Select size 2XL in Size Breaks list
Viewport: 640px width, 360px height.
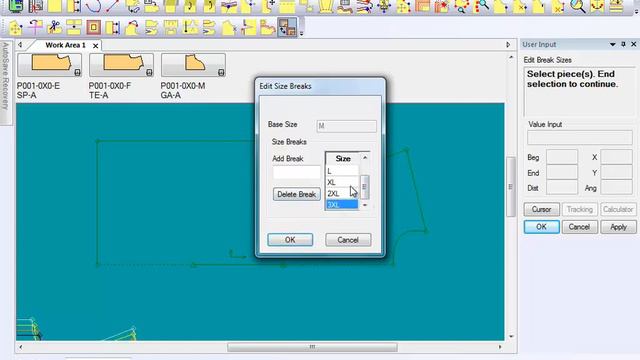(x=342, y=193)
